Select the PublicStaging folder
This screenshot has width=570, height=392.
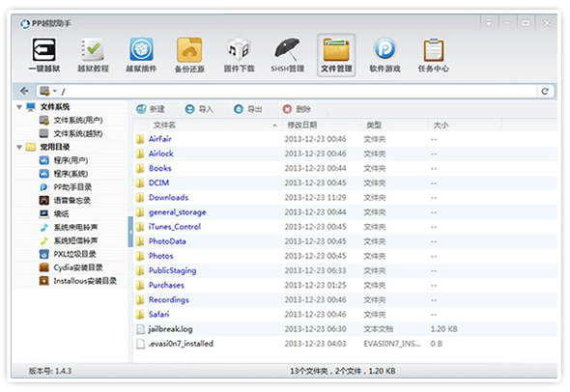pos(172,270)
